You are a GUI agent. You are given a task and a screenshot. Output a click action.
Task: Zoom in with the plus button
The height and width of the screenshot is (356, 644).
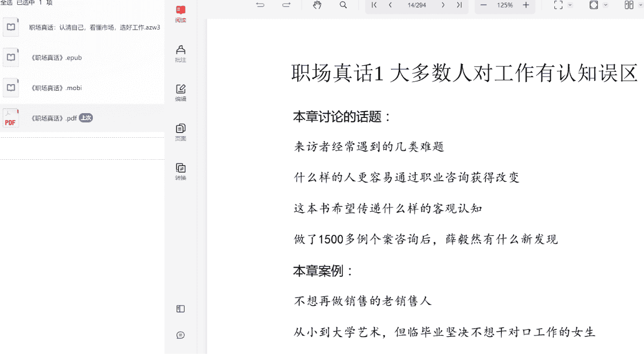[x=526, y=5]
